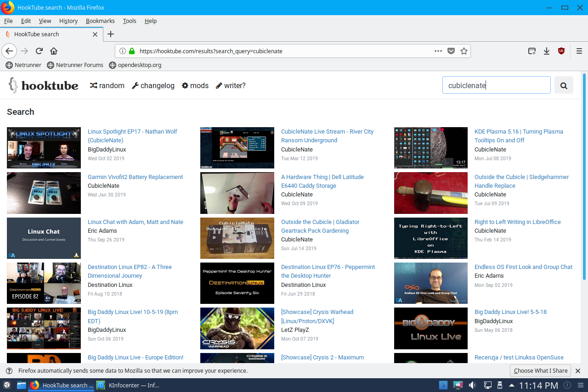588x392 pixels.
Task: Click the Crysis Warhead video thumbnail
Action: tap(237, 328)
